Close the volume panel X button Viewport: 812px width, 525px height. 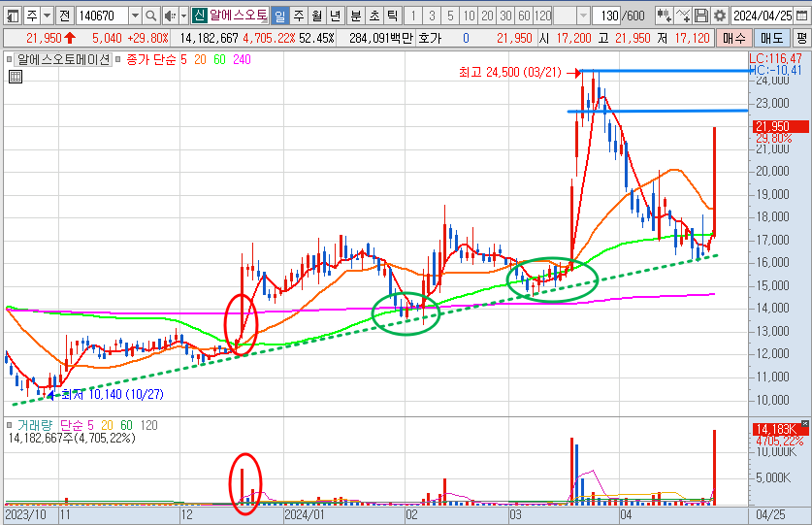point(804,423)
